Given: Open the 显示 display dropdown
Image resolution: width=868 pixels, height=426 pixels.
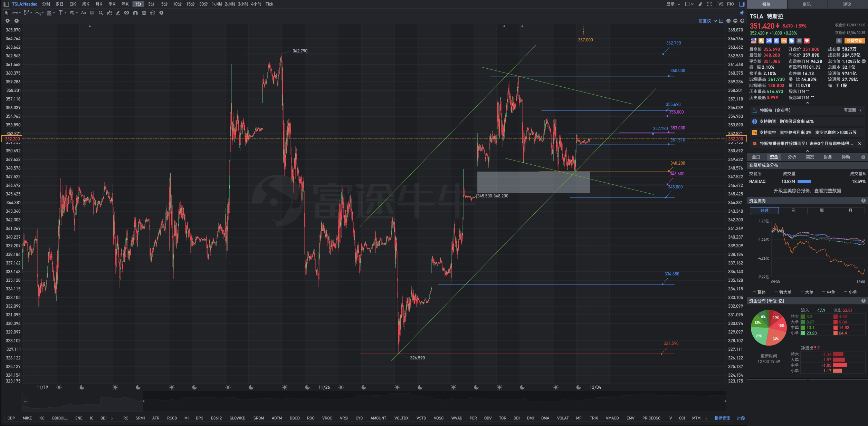Looking at the screenshot, I should click(x=673, y=4).
